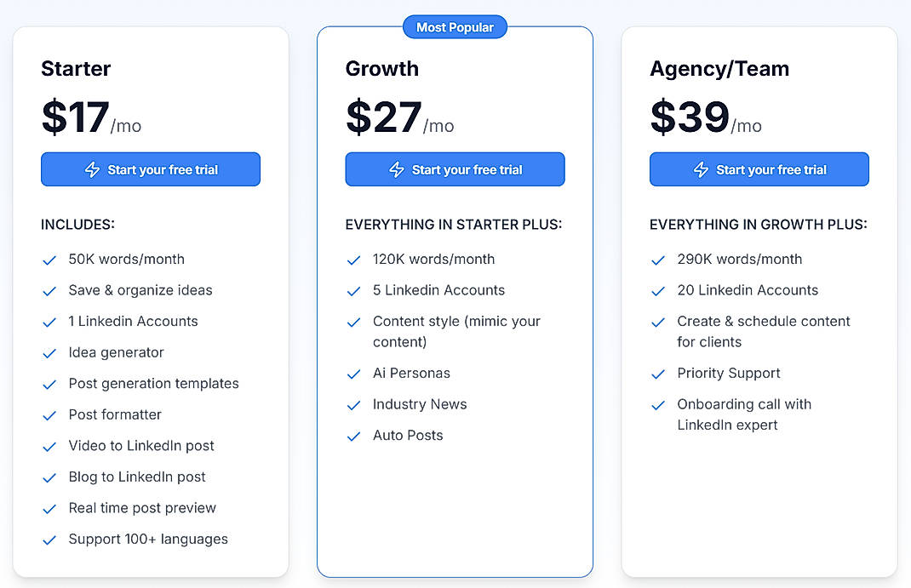The image size is (911, 588).
Task: Start your free trial on the Starter plan
Action: pyautogui.click(x=151, y=169)
